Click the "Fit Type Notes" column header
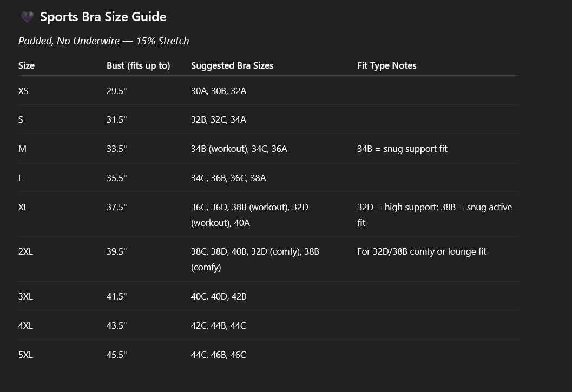572x392 pixels. click(x=386, y=65)
